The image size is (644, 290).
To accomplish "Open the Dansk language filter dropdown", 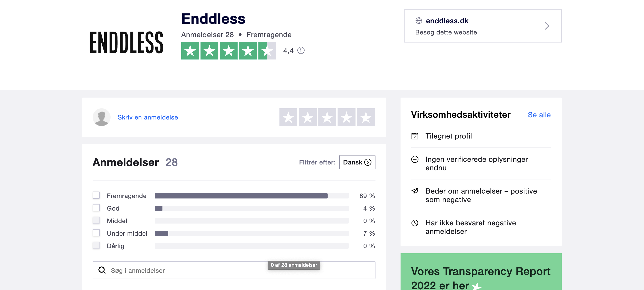I will pyautogui.click(x=357, y=162).
